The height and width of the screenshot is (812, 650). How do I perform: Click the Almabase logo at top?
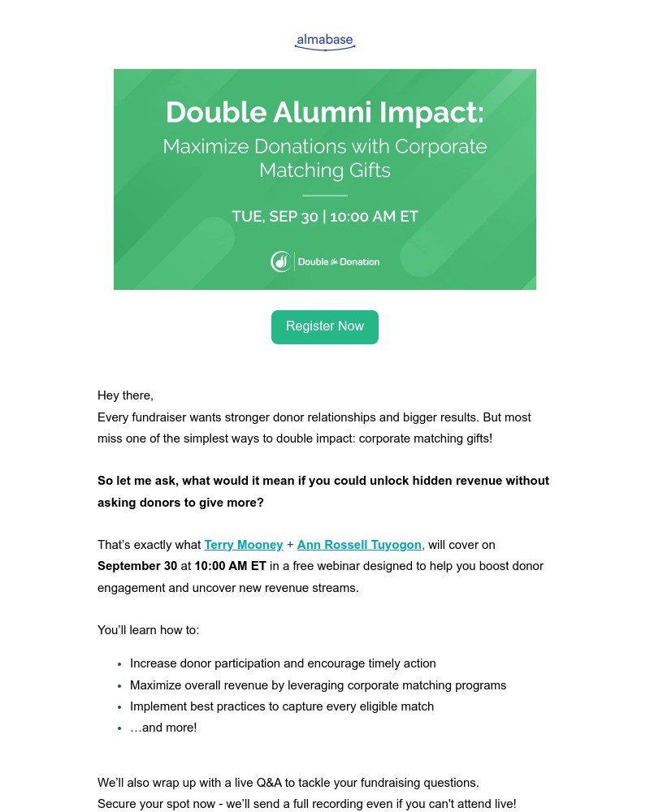pos(325,41)
